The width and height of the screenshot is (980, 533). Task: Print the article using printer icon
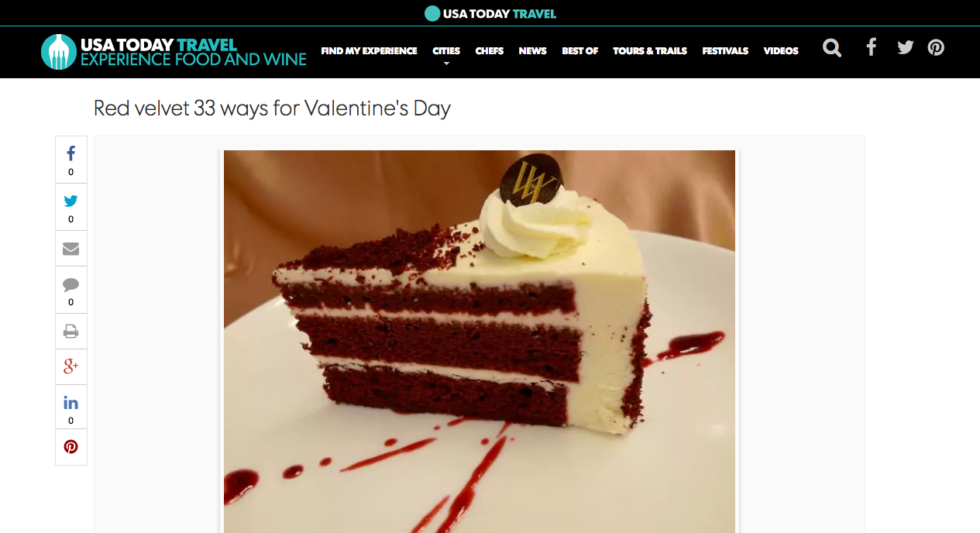[71, 332]
